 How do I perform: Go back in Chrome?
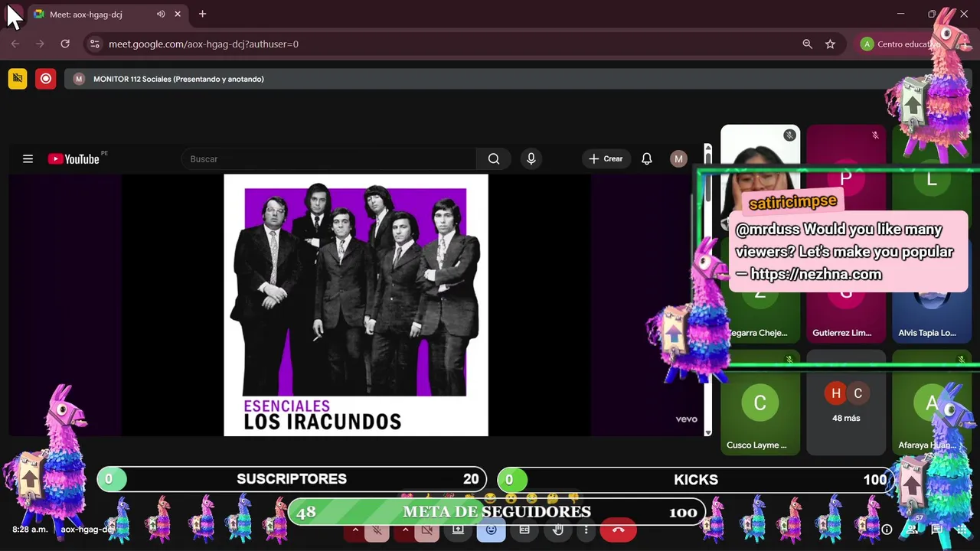(x=15, y=44)
